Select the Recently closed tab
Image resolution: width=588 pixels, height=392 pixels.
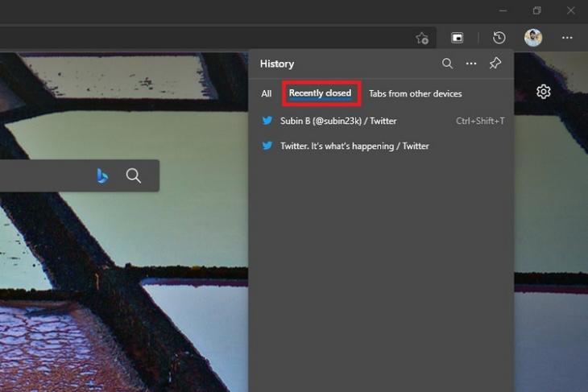click(x=320, y=93)
